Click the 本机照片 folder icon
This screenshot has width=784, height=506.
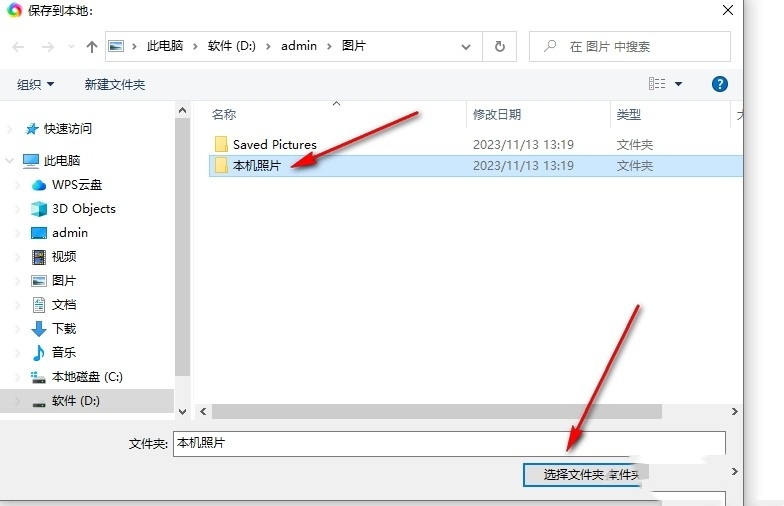(x=221, y=166)
